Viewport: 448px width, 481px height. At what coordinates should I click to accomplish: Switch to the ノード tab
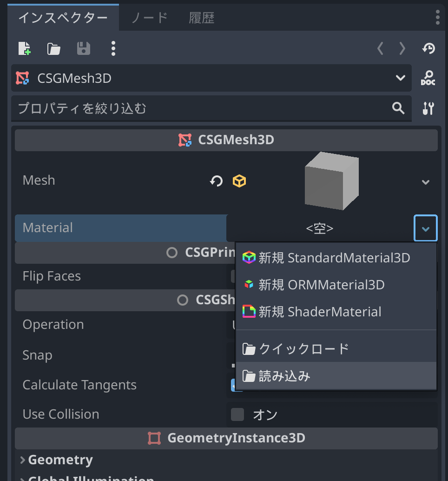149,18
